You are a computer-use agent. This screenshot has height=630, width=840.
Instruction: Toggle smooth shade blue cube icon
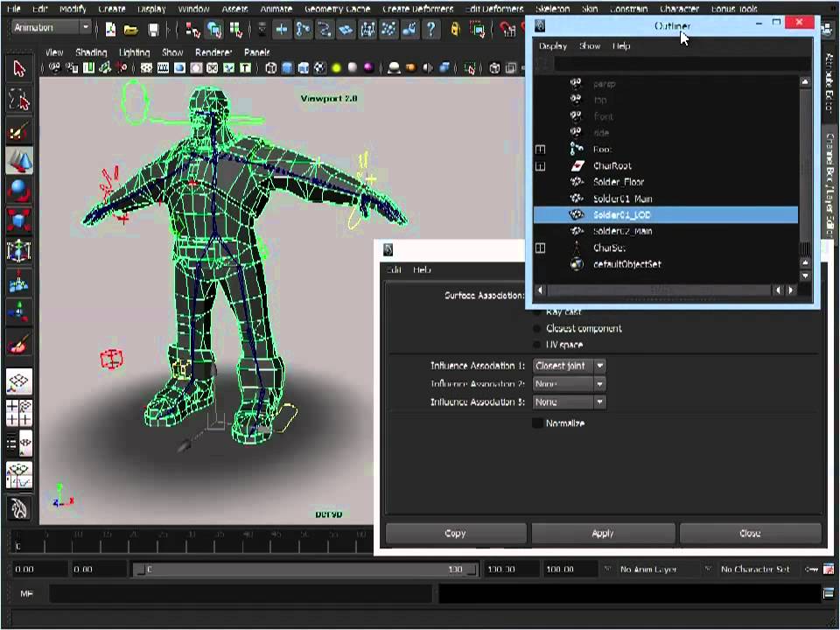click(x=288, y=68)
